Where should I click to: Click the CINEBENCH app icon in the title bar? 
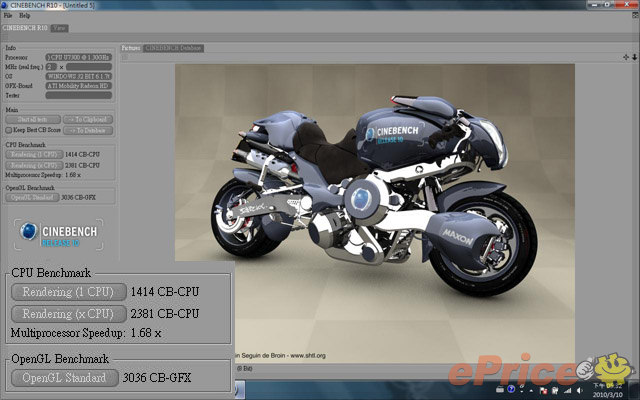pos(4,5)
